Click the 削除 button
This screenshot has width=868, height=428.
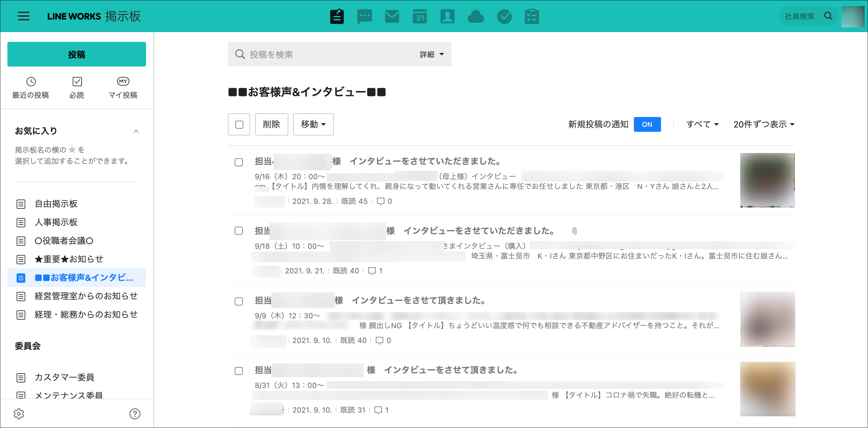tap(271, 124)
